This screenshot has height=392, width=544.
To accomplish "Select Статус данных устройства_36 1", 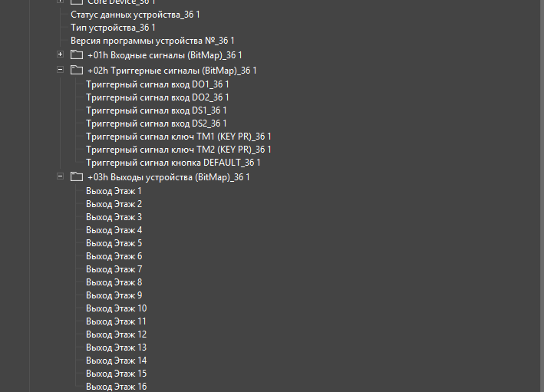I will tap(135, 15).
